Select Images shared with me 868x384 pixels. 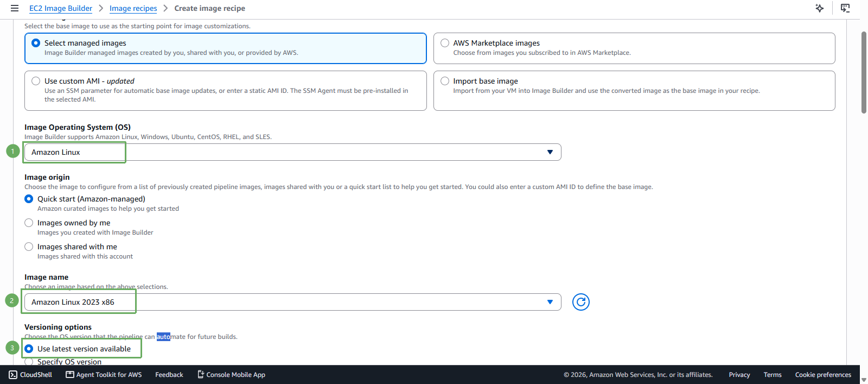coord(29,247)
